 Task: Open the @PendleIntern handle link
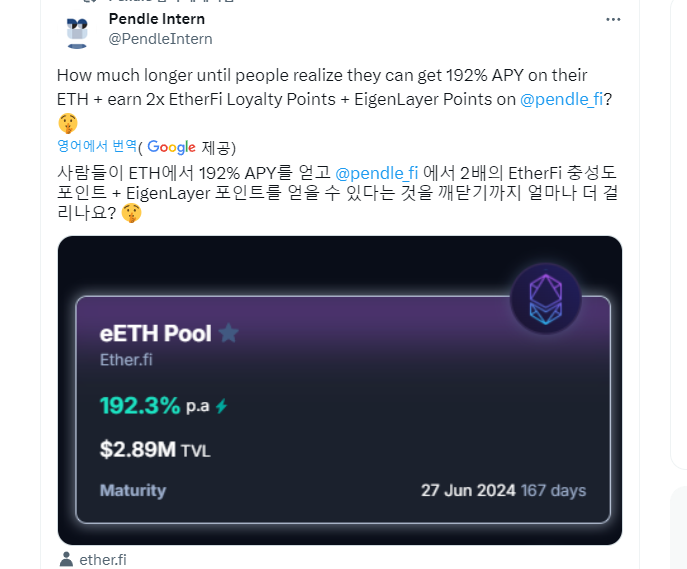(160, 39)
